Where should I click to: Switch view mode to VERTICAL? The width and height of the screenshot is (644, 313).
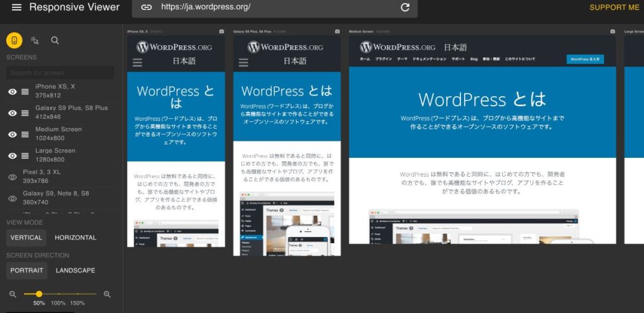[x=26, y=238]
